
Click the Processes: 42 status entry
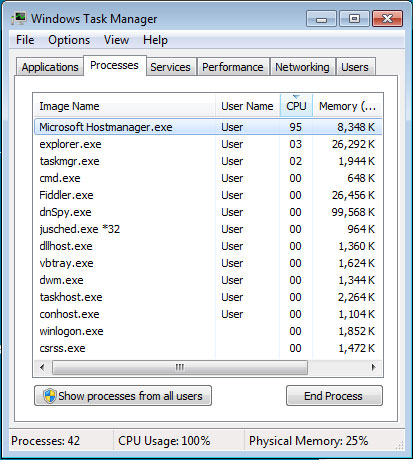[46, 441]
